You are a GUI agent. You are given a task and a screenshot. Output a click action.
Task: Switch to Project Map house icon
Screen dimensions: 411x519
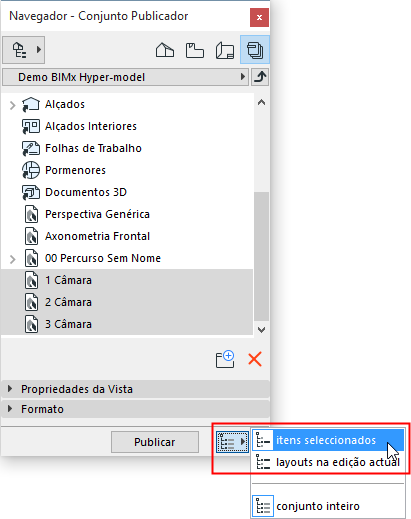pyautogui.click(x=165, y=51)
